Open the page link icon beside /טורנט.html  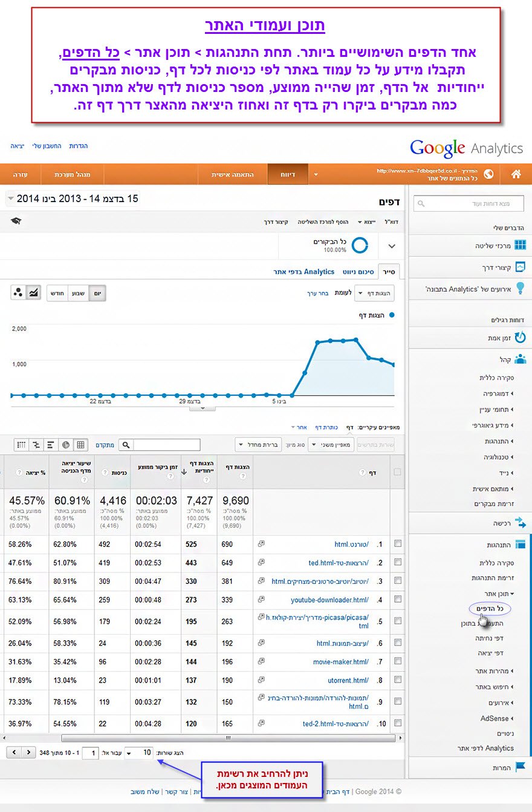pos(261,544)
